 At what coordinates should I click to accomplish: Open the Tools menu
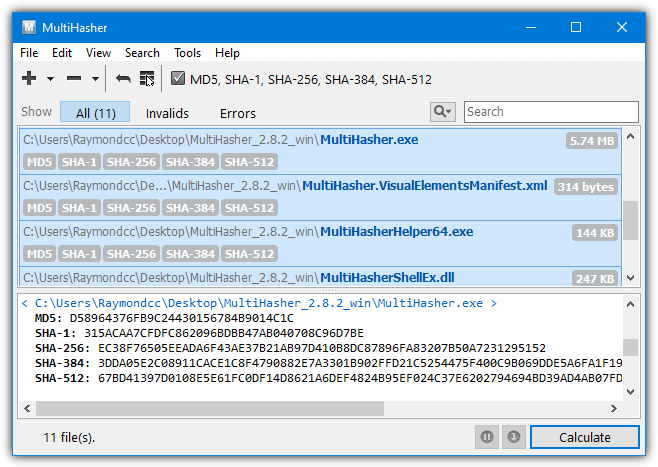click(x=187, y=53)
